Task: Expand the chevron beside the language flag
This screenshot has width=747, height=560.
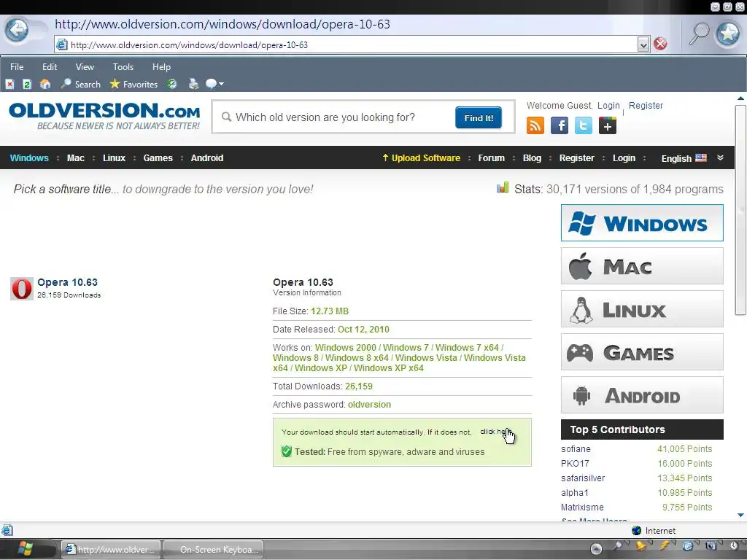Action: click(x=720, y=158)
